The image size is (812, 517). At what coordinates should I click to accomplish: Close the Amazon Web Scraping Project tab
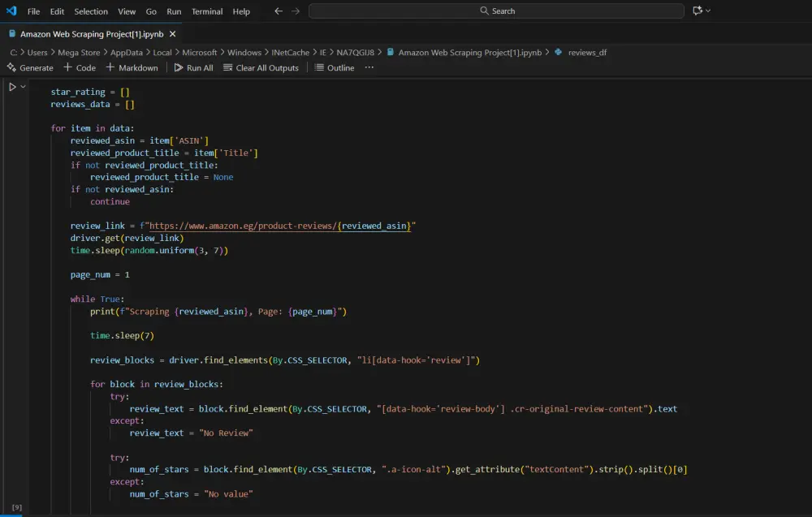(x=173, y=34)
